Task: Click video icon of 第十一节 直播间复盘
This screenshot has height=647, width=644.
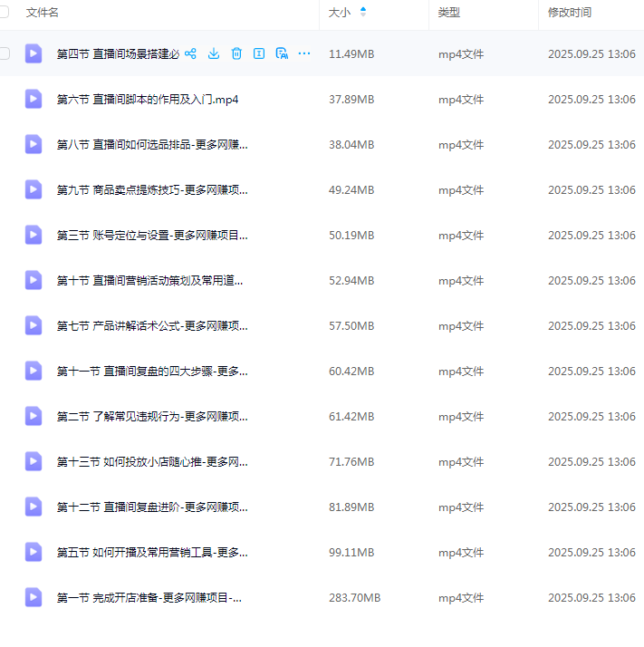Action: point(34,371)
